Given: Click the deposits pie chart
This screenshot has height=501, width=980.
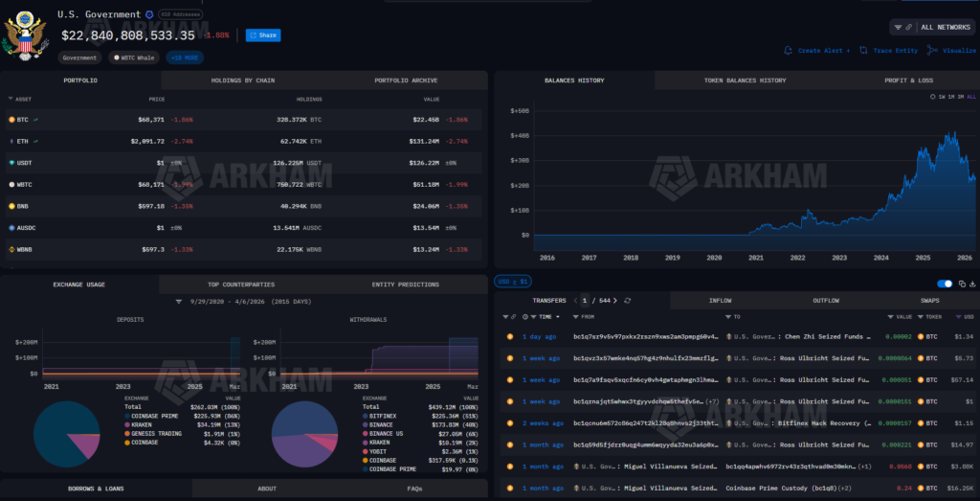Looking at the screenshot, I should point(66,434).
